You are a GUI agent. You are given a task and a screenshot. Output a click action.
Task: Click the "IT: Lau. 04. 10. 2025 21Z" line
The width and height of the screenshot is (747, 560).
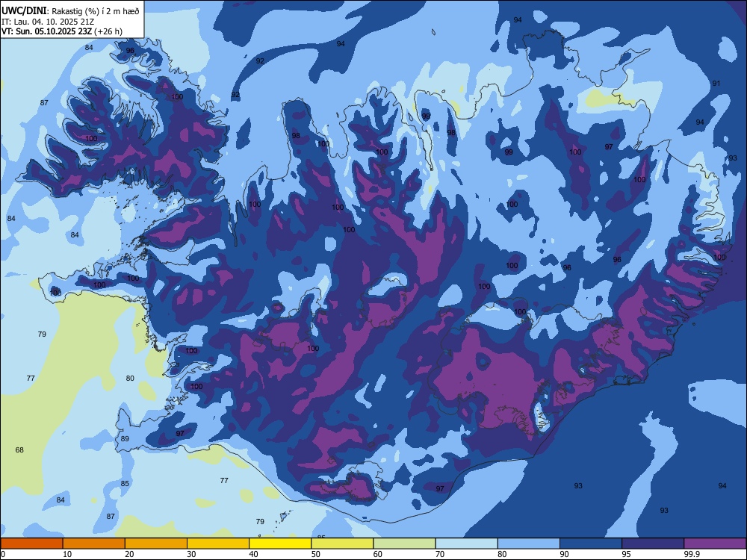(x=48, y=22)
